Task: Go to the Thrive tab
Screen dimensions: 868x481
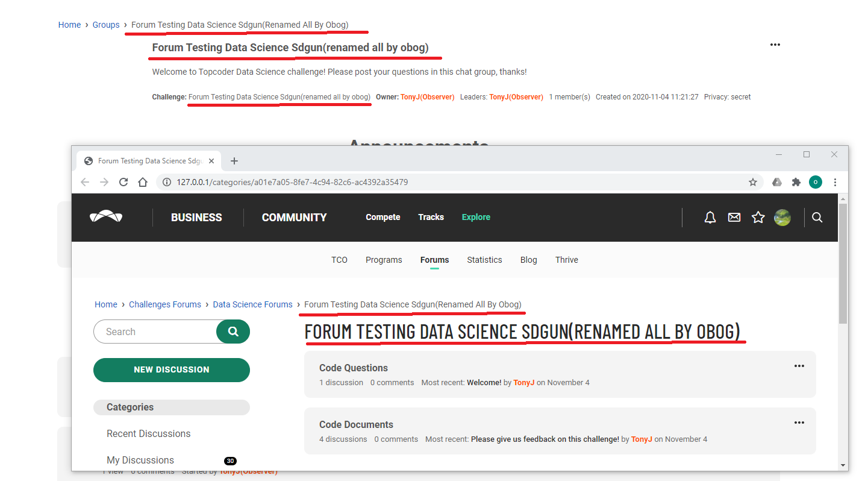Action: [x=567, y=260]
